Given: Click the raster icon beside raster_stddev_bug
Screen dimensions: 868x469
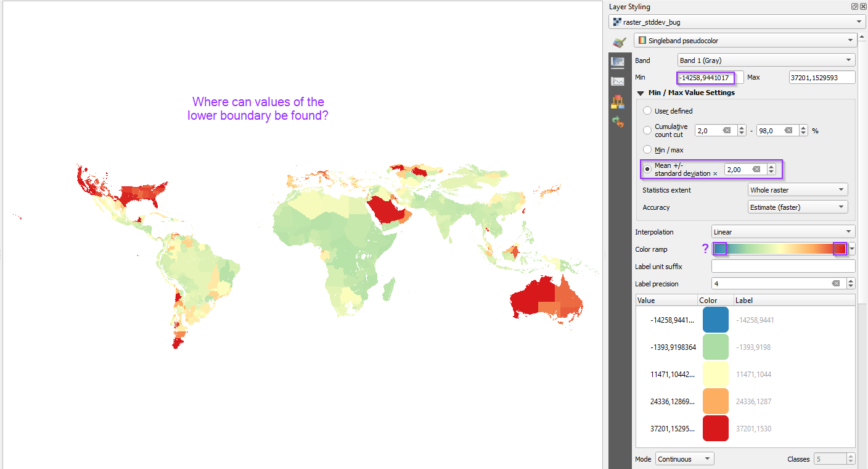Looking at the screenshot, I should (617, 22).
